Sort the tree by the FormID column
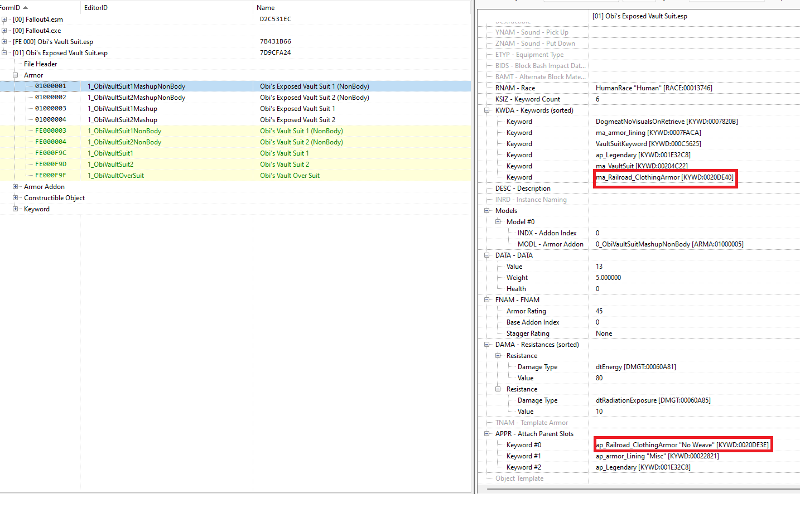This screenshot has width=800, height=532. (39, 8)
